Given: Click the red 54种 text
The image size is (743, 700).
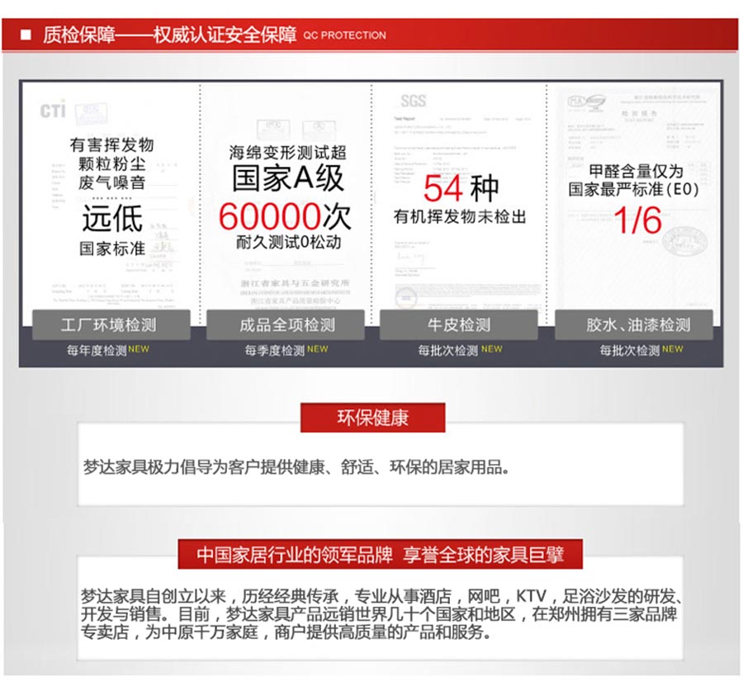Looking at the screenshot, I should pos(460,189).
